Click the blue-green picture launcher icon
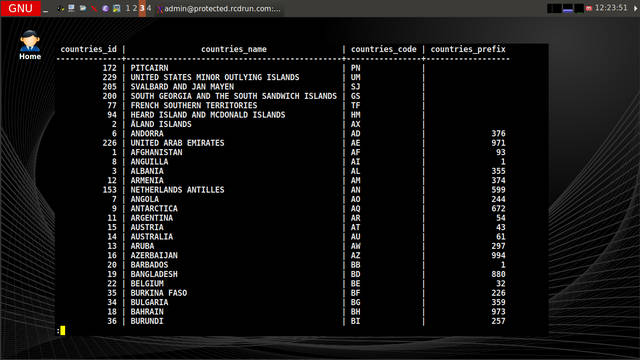This screenshot has width=640, height=360. pyautogui.click(x=117, y=8)
